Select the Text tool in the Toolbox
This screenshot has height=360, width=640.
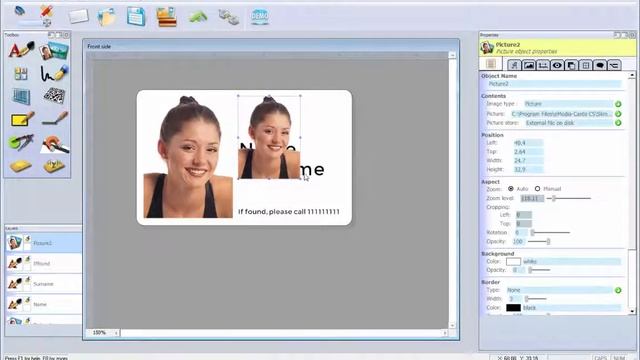click(x=21, y=51)
